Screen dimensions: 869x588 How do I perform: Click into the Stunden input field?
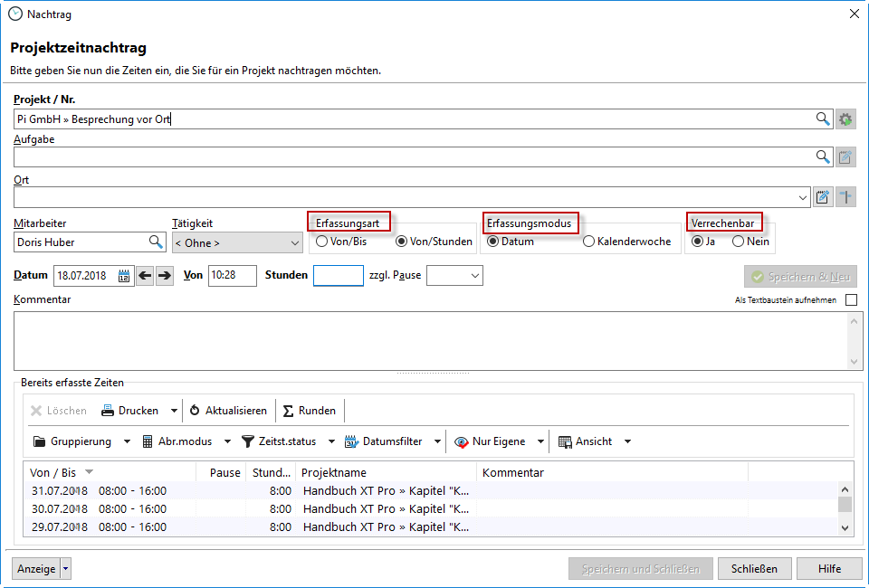pos(338,276)
